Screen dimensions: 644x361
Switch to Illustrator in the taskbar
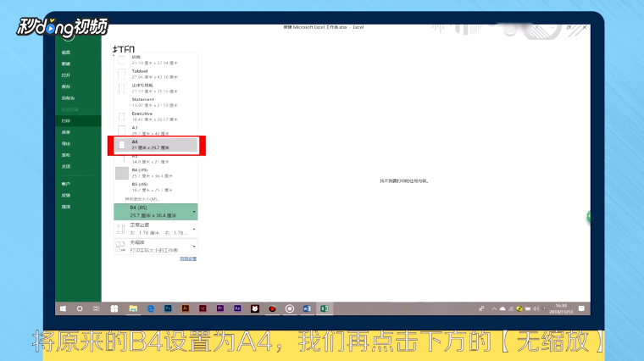(186, 308)
